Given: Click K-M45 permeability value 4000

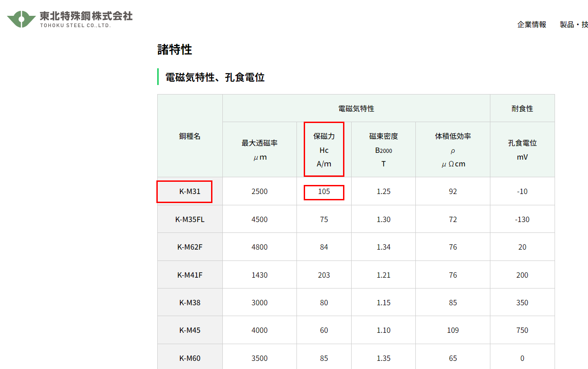Looking at the screenshot, I should tap(259, 330).
